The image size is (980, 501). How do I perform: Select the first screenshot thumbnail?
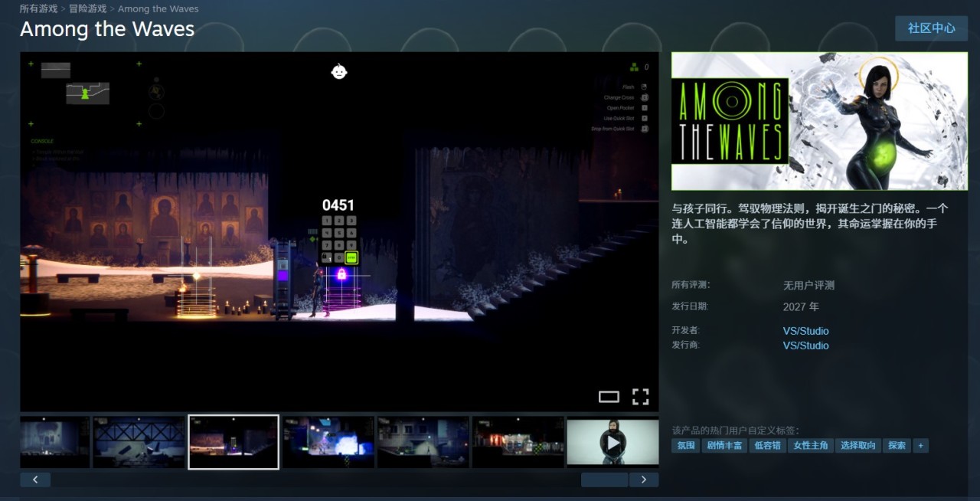pyautogui.click(x=54, y=442)
